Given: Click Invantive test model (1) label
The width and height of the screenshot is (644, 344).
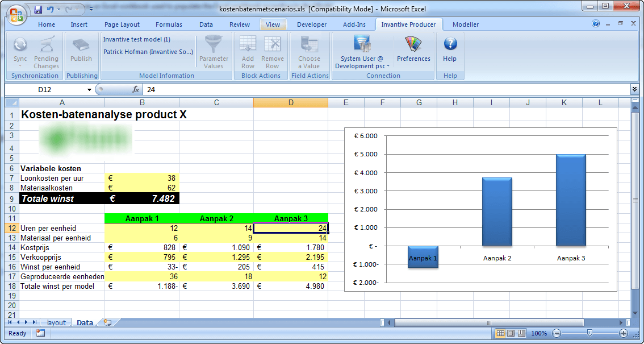Looking at the screenshot, I should tap(137, 39).
